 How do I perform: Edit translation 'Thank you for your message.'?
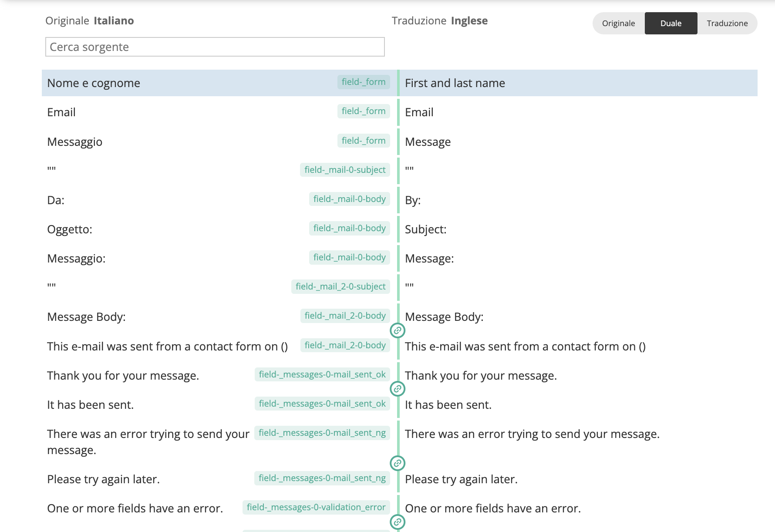coord(481,376)
